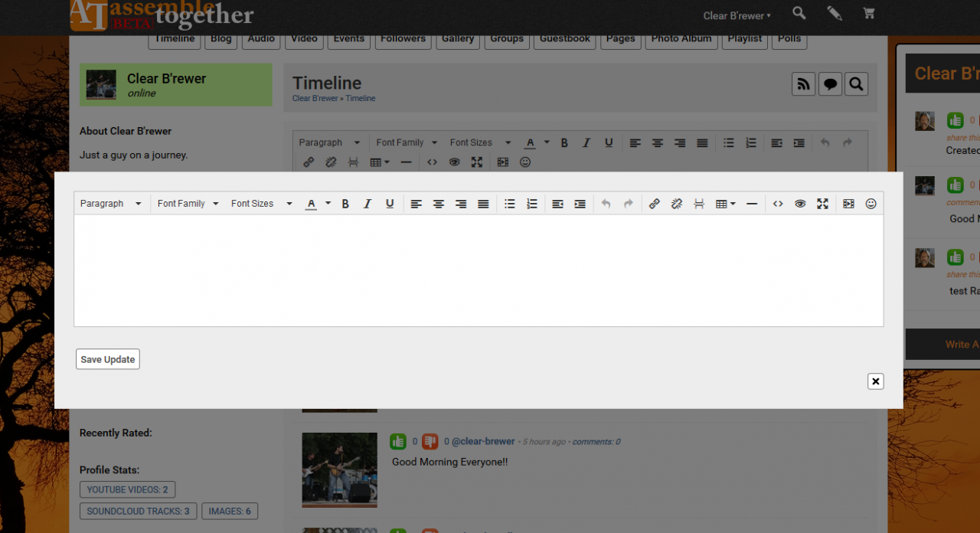Expand Clear B'rewer user menu in header
Image resolution: width=980 pixels, height=533 pixels.
(x=737, y=15)
